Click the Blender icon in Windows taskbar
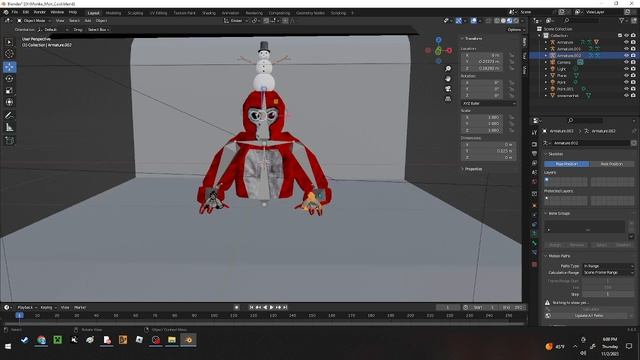Viewport: 640px width, 360px height. click(188, 340)
